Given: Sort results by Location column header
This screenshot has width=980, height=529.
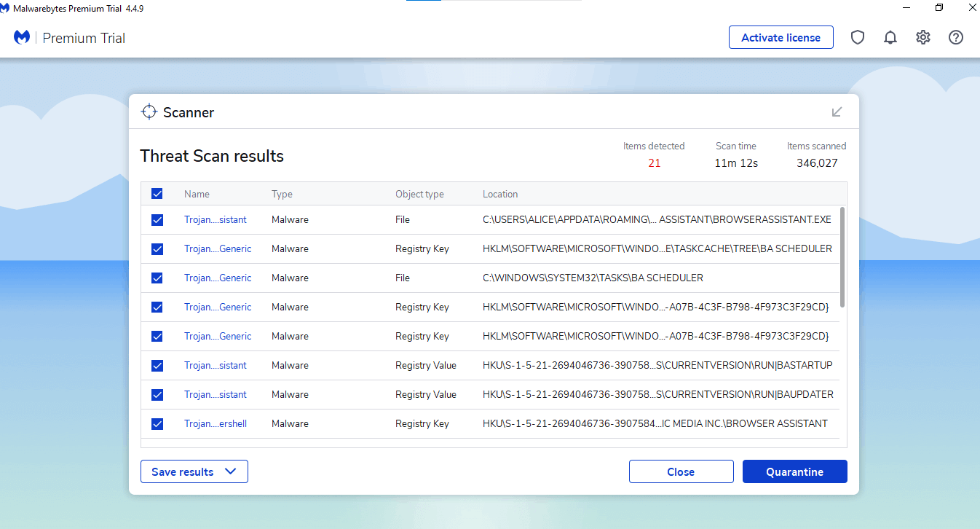Looking at the screenshot, I should pos(500,194).
